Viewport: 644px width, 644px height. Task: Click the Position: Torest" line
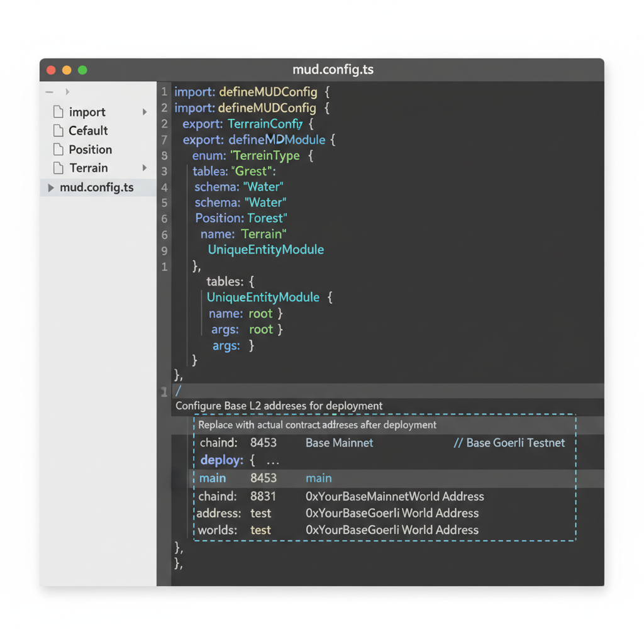(x=241, y=218)
